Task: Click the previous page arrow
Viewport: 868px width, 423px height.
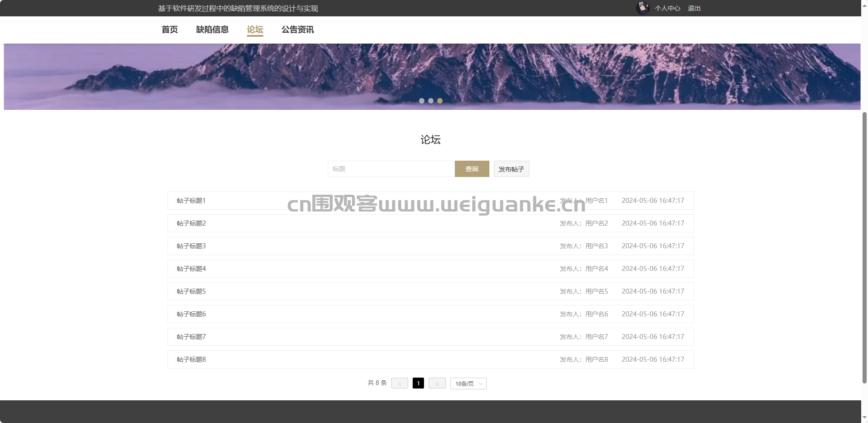Action: (x=399, y=384)
